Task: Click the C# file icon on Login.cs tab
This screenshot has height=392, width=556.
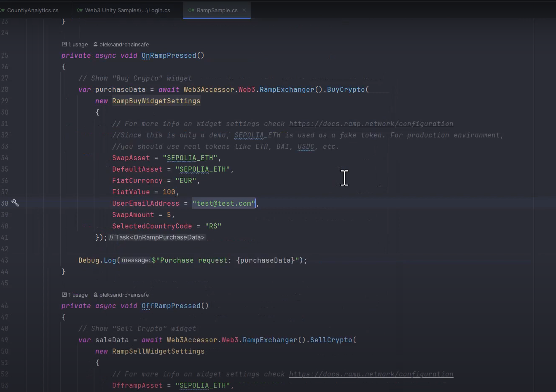Action: pyautogui.click(x=79, y=10)
